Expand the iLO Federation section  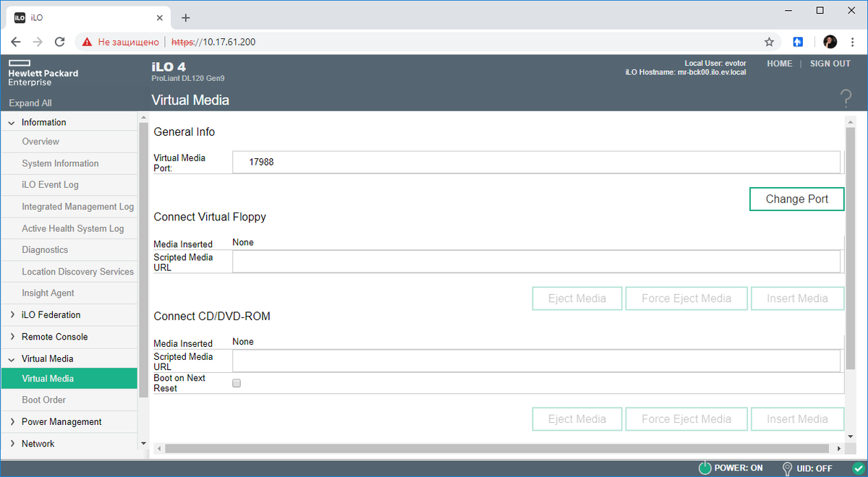point(12,315)
